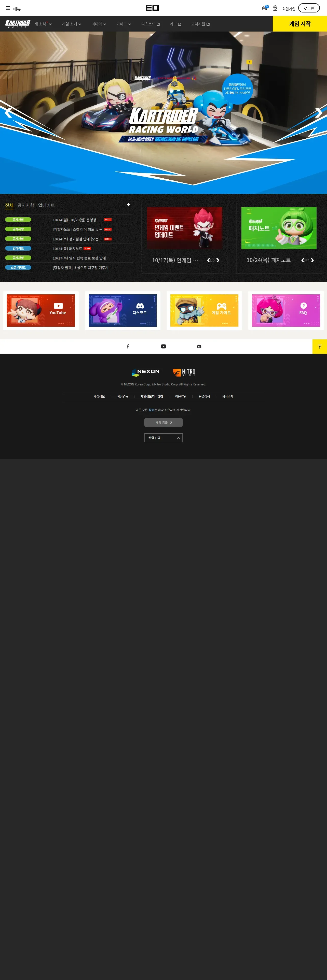Screen dimensions: 327x980
Task: Click the Nitro Studio footer logo
Action: point(184,372)
